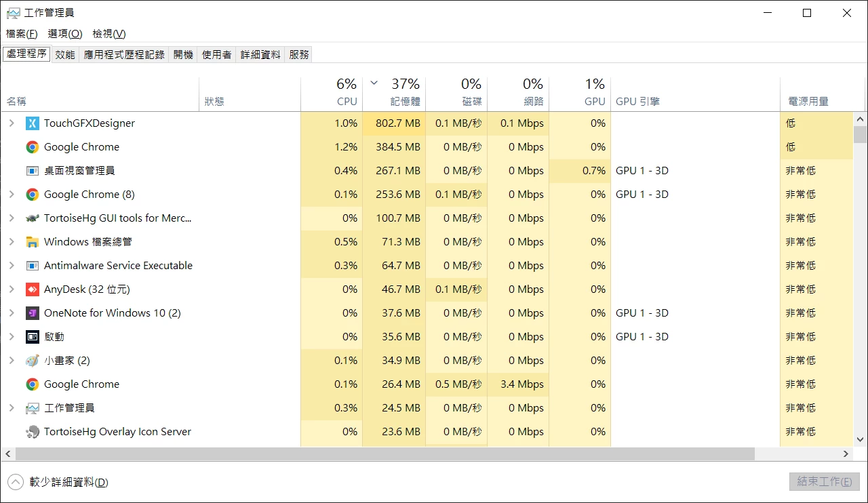The height and width of the screenshot is (503, 868).
Task: Expand the AnyDesk (32 位元) group
Action: pos(11,289)
